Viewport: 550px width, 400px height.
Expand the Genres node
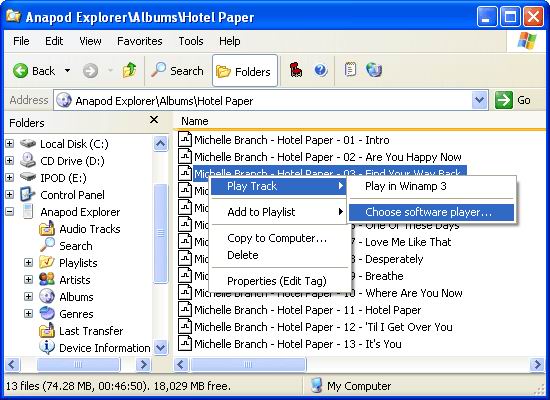28,313
